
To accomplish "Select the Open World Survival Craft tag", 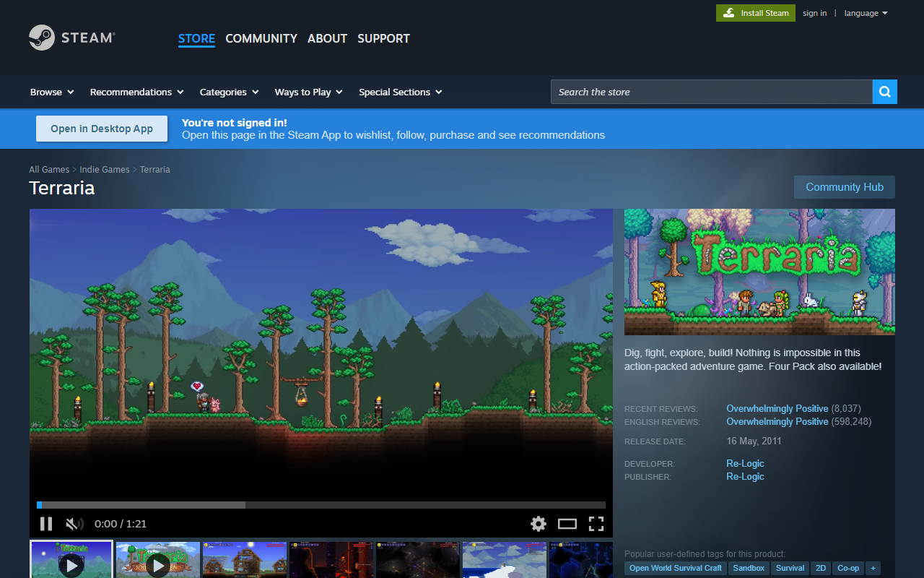I will (x=676, y=568).
